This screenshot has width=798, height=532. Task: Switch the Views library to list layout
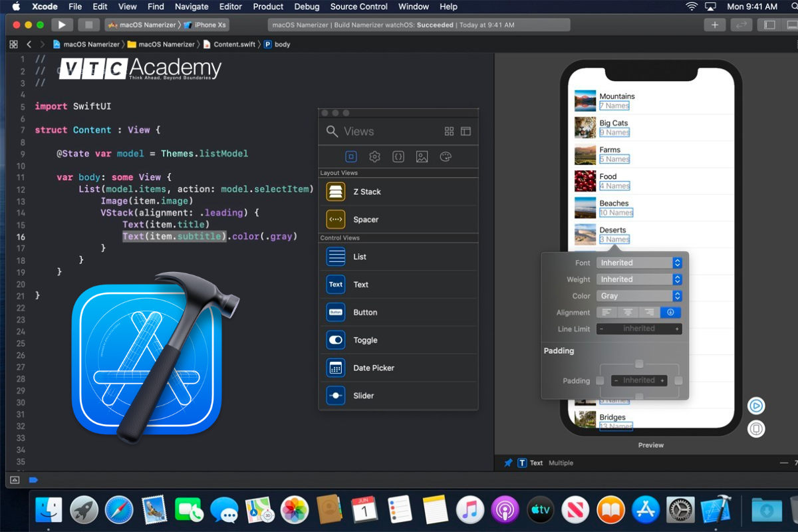click(x=465, y=131)
